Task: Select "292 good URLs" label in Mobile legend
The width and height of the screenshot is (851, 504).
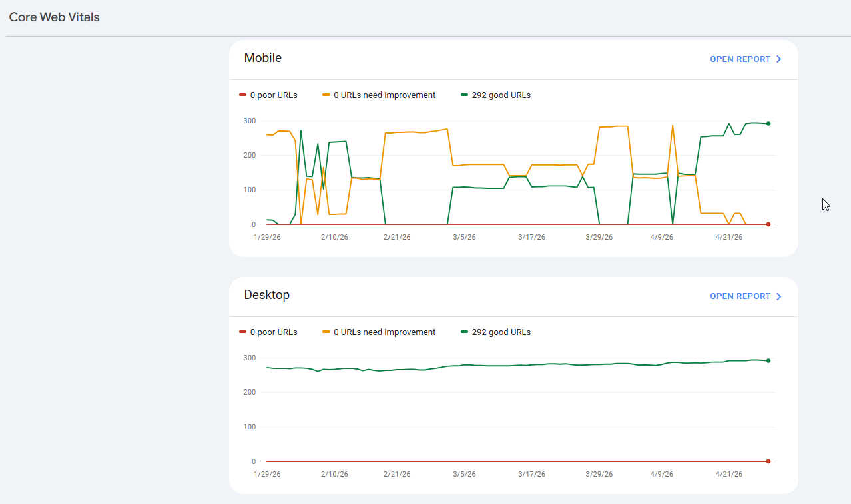Action: tap(501, 95)
